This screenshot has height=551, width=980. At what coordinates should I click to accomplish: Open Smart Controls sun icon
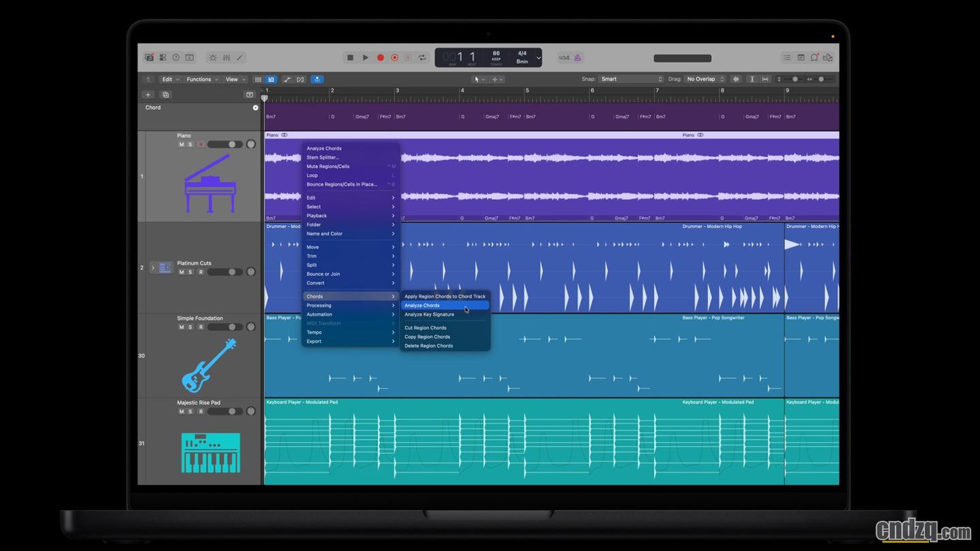click(213, 58)
